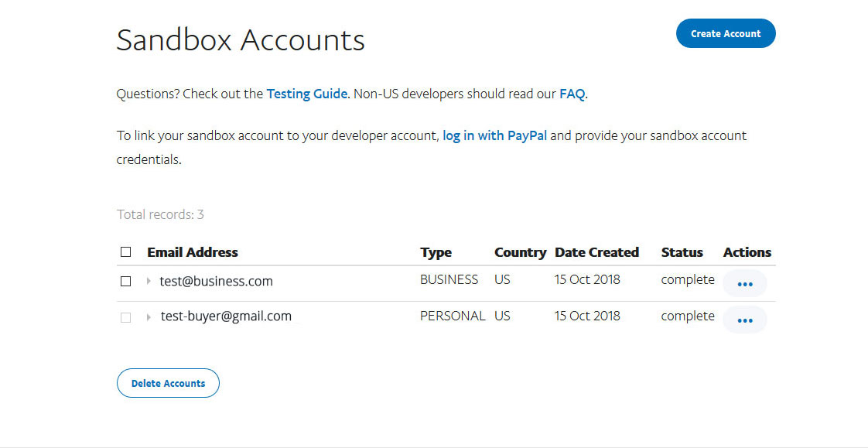This screenshot has width=868, height=448.
Task: Click the Status column header
Action: click(682, 252)
